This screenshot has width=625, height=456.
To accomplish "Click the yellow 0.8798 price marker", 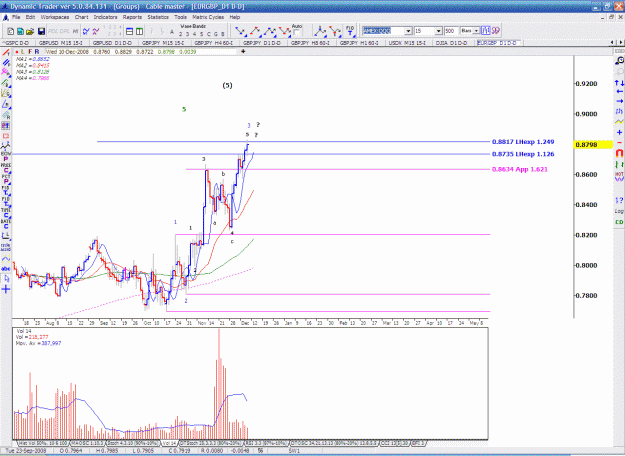I will pyautogui.click(x=592, y=145).
